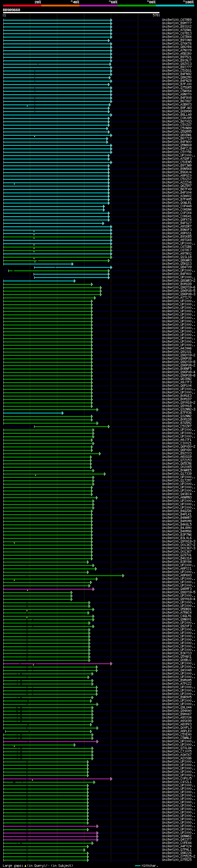This screenshot has width=197, height=868.
Task: Click hit label UniRef100_C0P448
Action: click(177, 206)
